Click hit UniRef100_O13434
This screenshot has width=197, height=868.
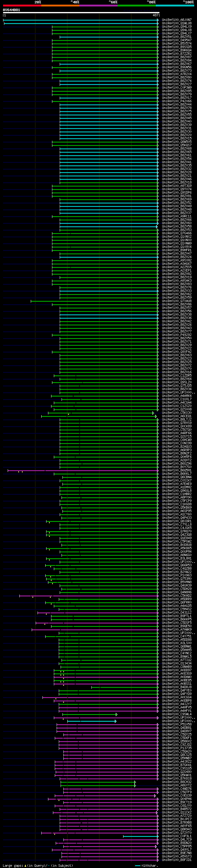tap(176, 663)
